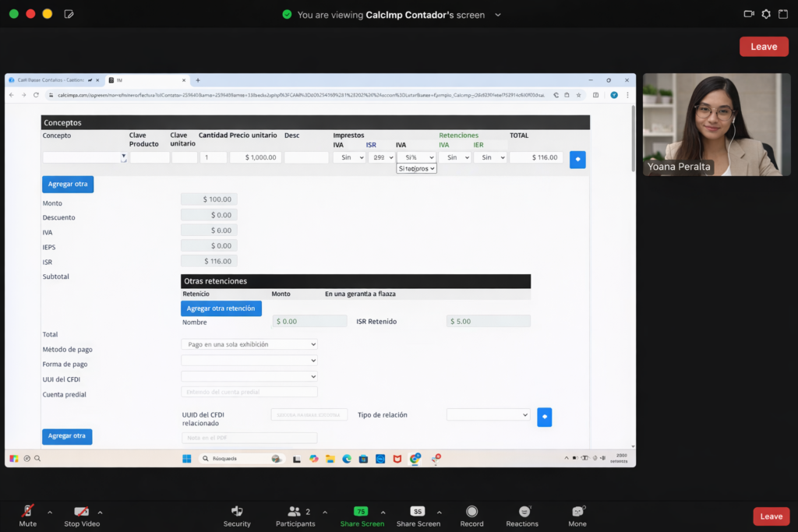The image size is (798, 532).
Task: Click the edit note icon beside traffic lights
Action: point(69,14)
